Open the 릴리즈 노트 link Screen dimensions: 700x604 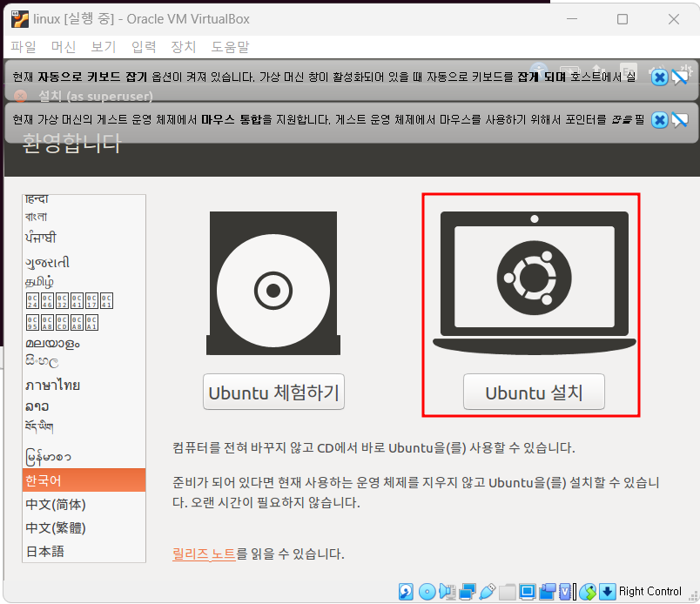[204, 554]
